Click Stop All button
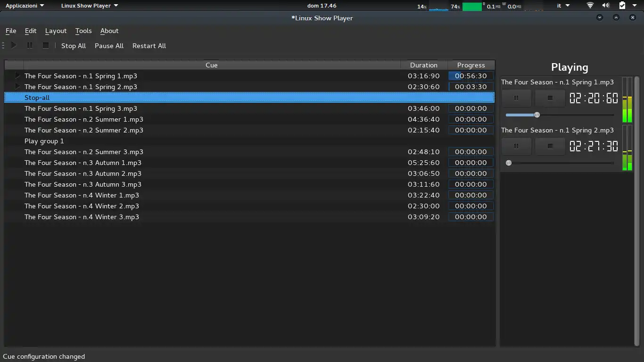Viewport: 644px width, 362px height. [x=74, y=46]
